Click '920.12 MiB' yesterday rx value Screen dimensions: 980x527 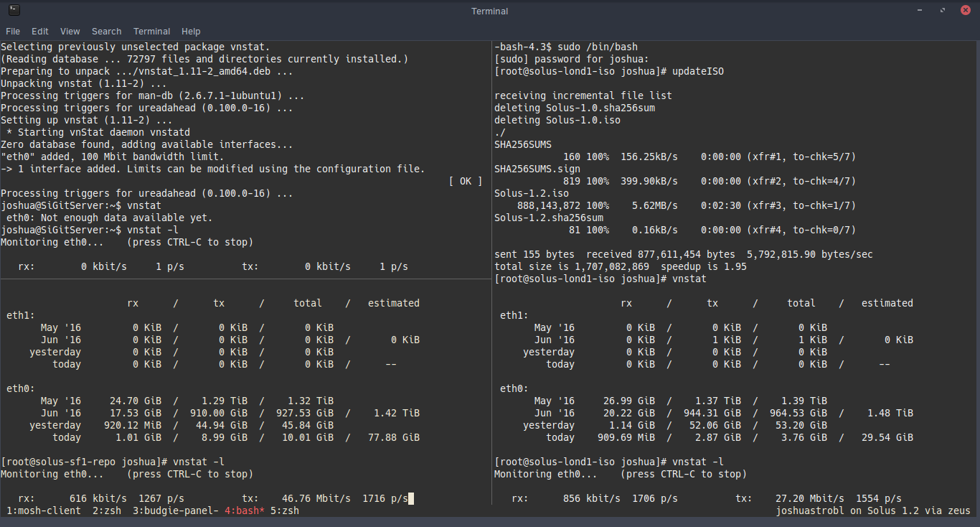tap(133, 425)
